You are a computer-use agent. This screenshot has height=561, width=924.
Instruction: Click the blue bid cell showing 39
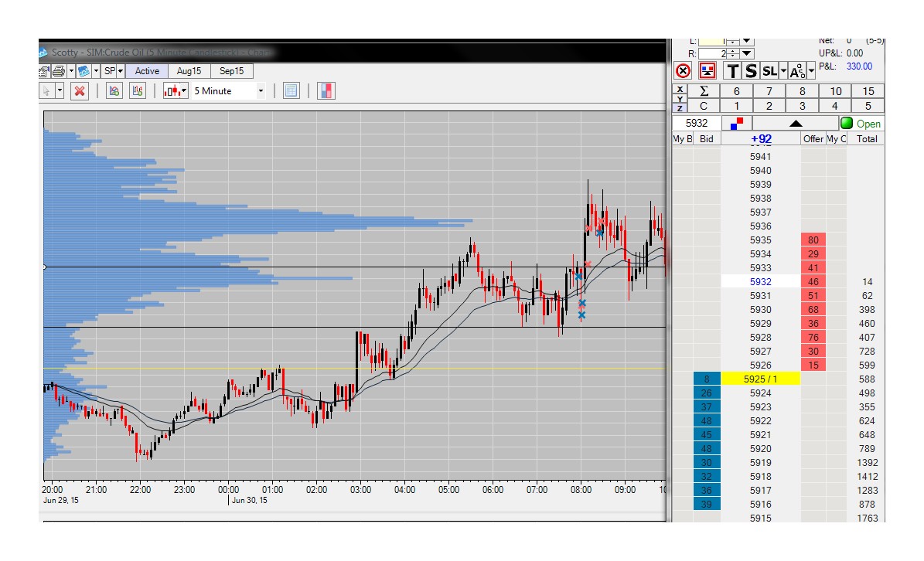click(x=707, y=505)
